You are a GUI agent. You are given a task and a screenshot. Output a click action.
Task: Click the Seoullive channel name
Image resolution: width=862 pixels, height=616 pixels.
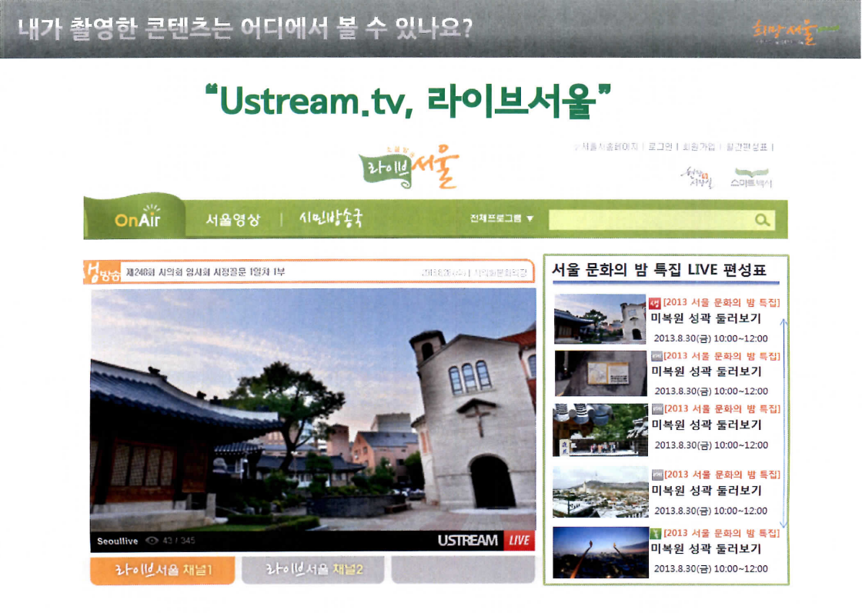(117, 541)
